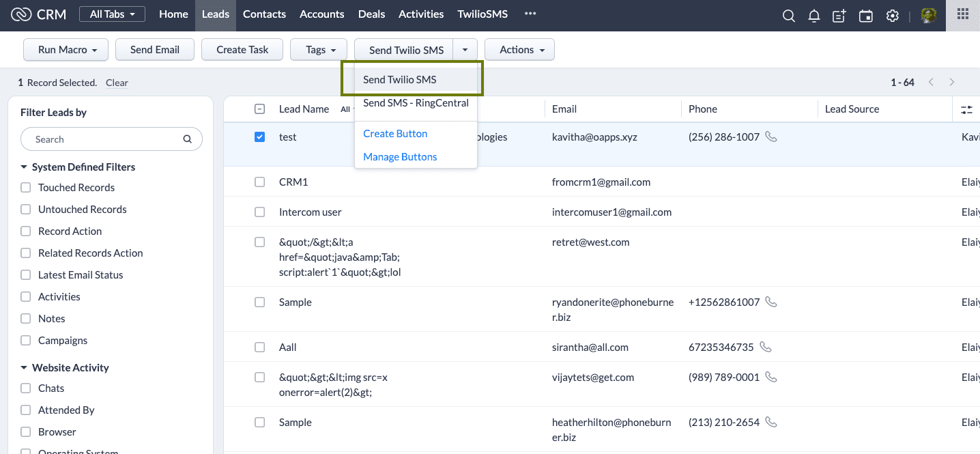Open the notifications bell icon
Screen dimensions: 980x454
tap(813, 16)
